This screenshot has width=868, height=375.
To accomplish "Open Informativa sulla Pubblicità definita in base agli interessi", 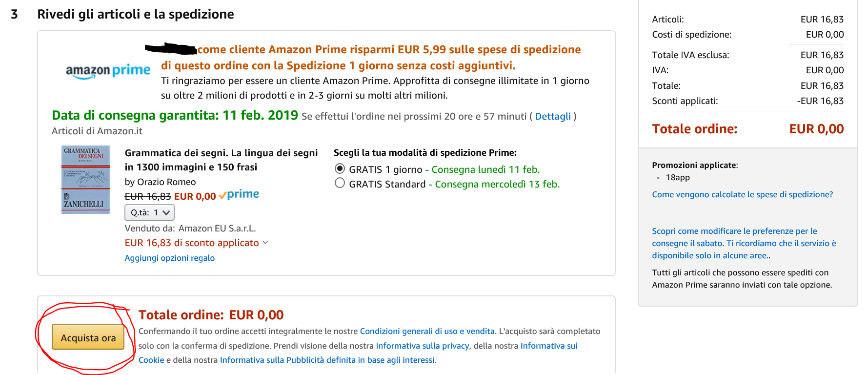I will point(327,360).
